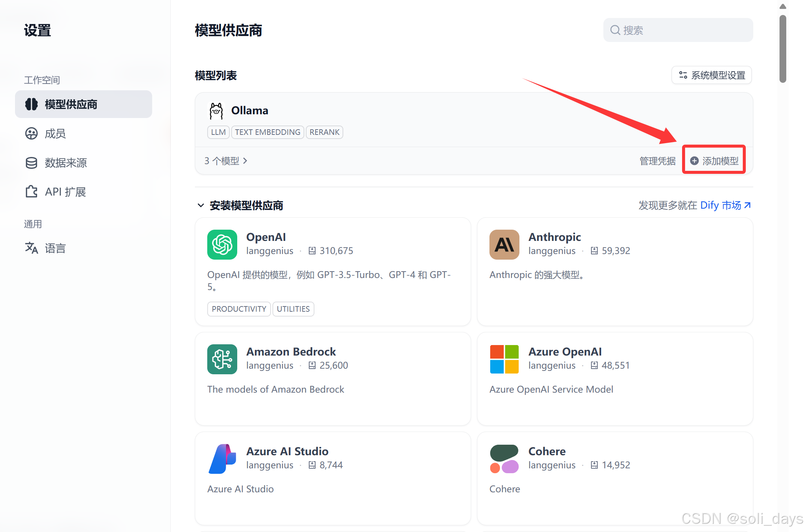Click the database icon beside 数据来源
Viewport: 805px width, 532px height.
(x=31, y=163)
